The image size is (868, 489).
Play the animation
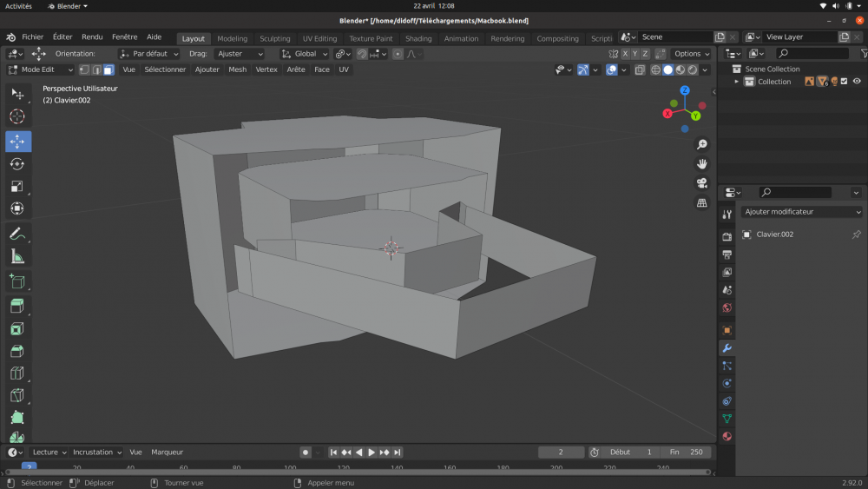pos(372,453)
